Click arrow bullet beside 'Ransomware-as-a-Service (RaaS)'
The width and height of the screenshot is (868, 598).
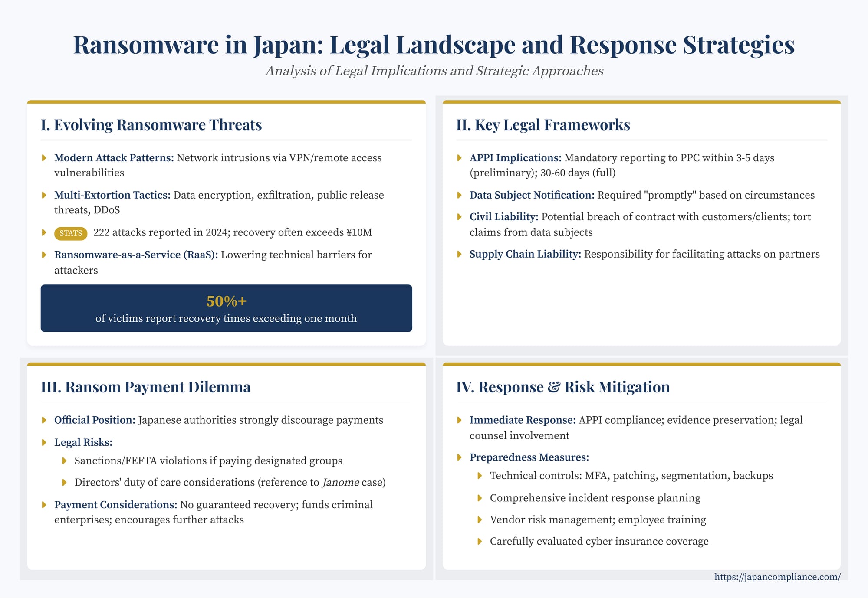[44, 255]
